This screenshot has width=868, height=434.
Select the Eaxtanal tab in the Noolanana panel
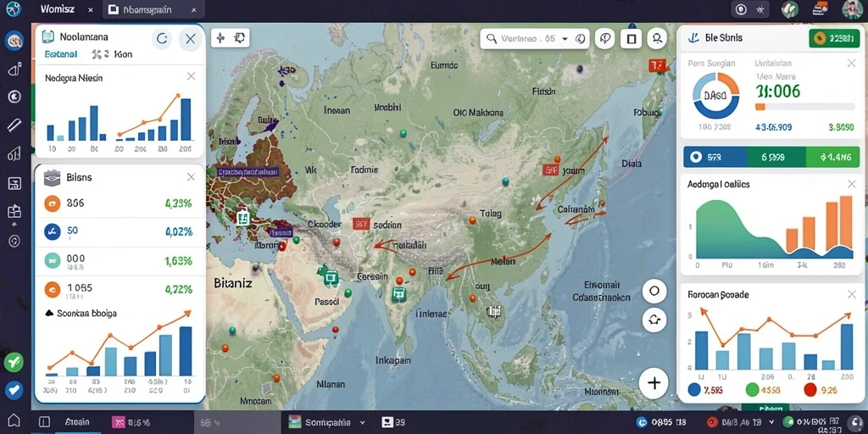[61, 54]
